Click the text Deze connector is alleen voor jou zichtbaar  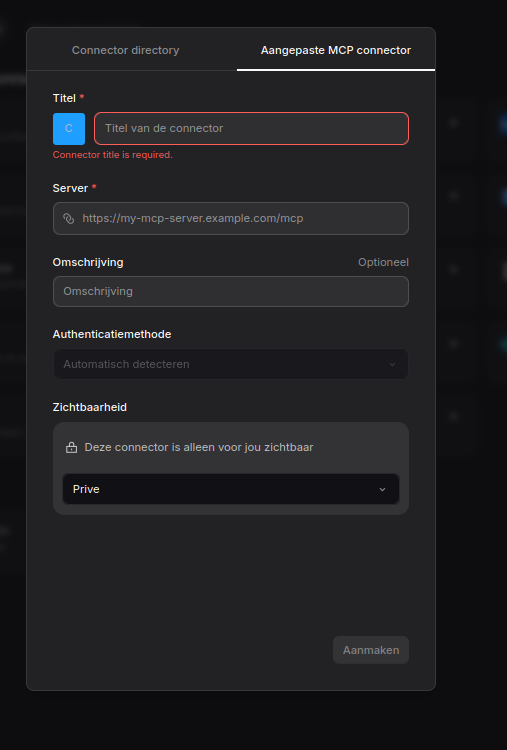199,447
